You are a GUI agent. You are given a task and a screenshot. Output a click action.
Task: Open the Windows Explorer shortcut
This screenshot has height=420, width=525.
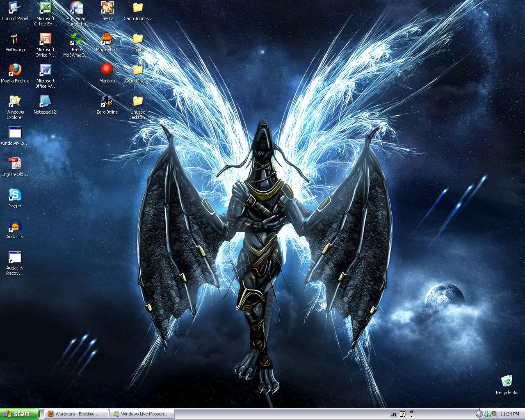point(15,107)
